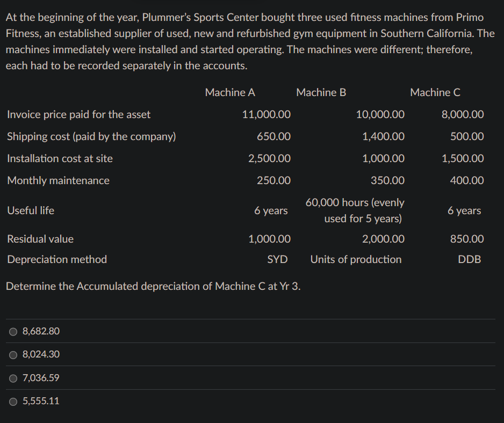The width and height of the screenshot is (504, 423).
Task: Click the DDB value for Machine C
Action: pos(470,259)
